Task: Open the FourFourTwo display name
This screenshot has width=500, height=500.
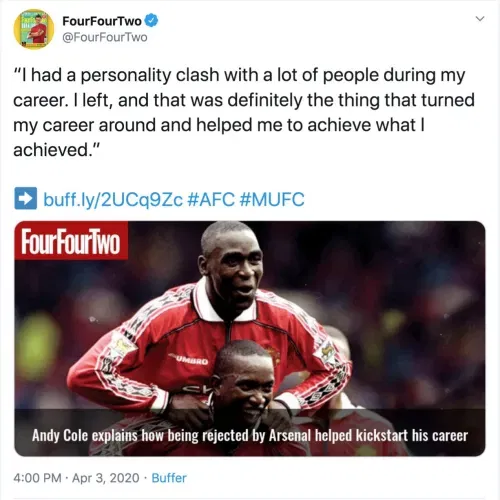Action: [102, 21]
